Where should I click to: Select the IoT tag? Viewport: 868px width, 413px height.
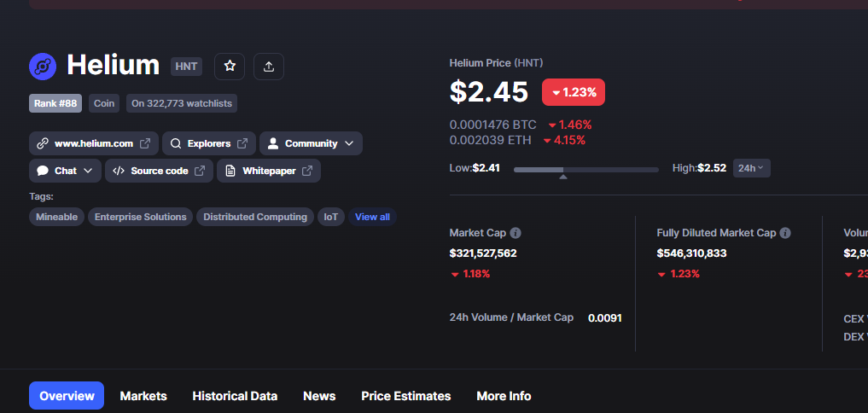pos(331,217)
